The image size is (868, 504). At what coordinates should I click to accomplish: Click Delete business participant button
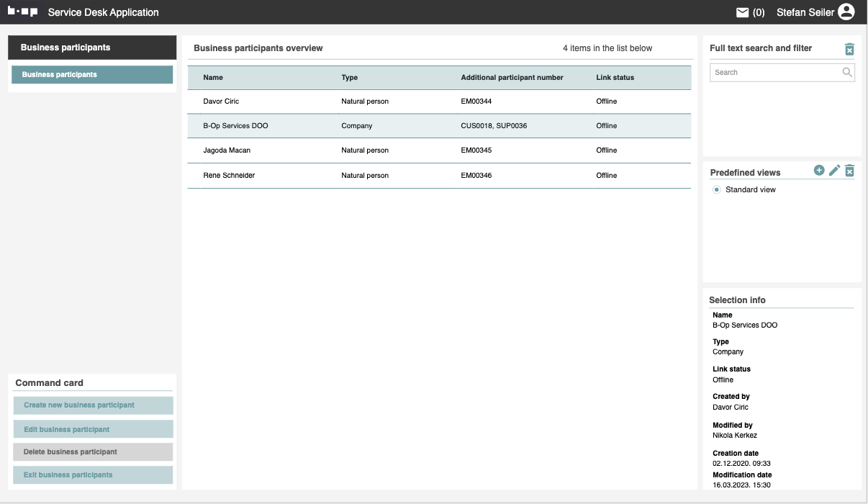pos(93,452)
